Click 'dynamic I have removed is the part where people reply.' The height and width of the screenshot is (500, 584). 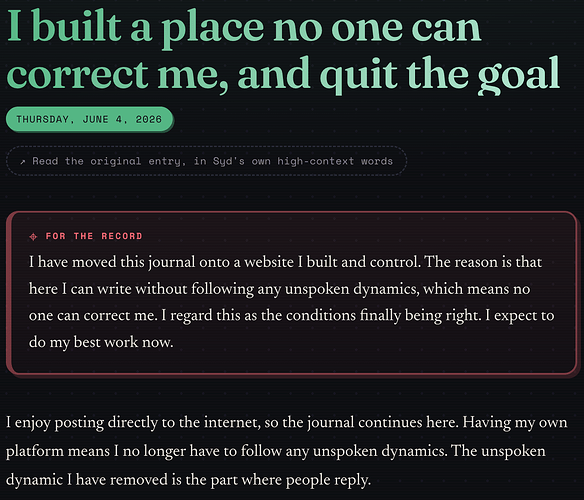pos(188,480)
